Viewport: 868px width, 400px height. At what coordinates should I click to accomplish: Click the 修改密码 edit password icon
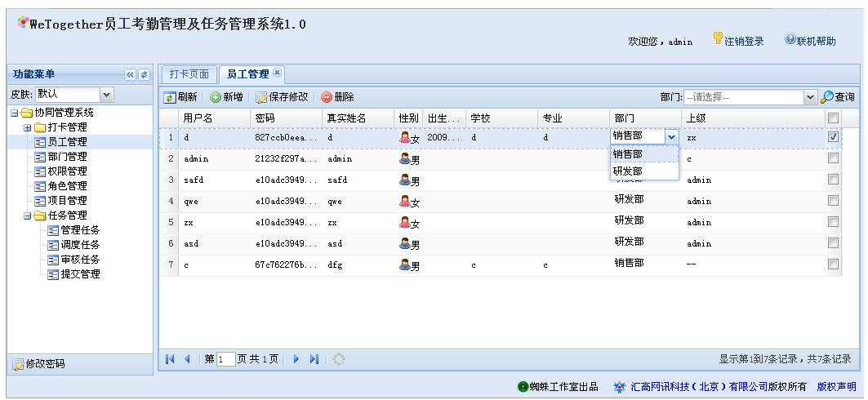pos(18,364)
